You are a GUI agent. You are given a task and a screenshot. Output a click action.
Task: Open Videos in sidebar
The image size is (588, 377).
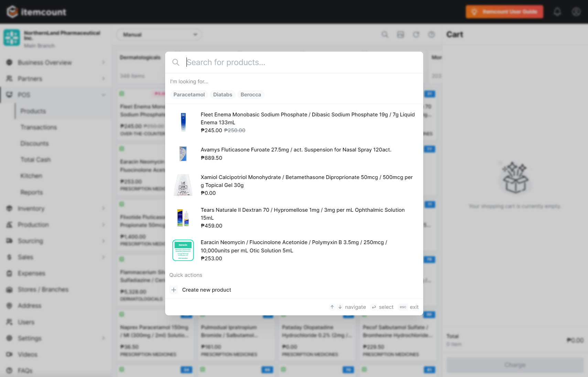pyautogui.click(x=56, y=355)
